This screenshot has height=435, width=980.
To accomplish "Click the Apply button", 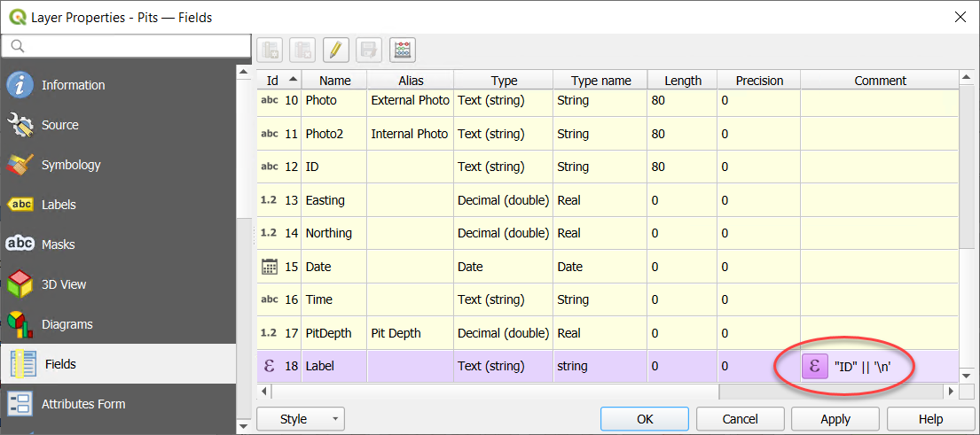I will (x=835, y=419).
